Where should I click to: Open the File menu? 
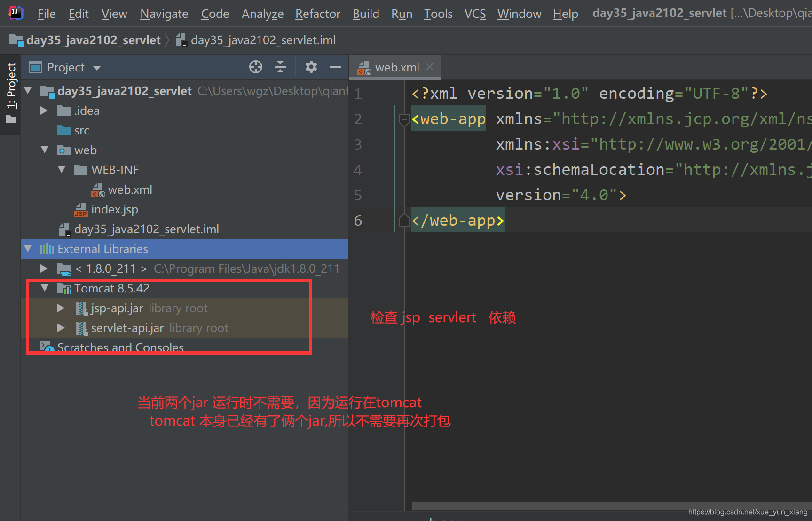(47, 14)
